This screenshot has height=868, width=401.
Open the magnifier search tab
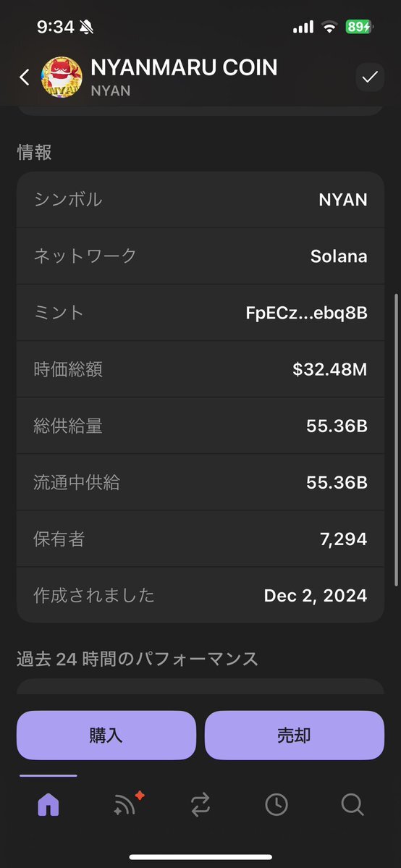(x=353, y=804)
